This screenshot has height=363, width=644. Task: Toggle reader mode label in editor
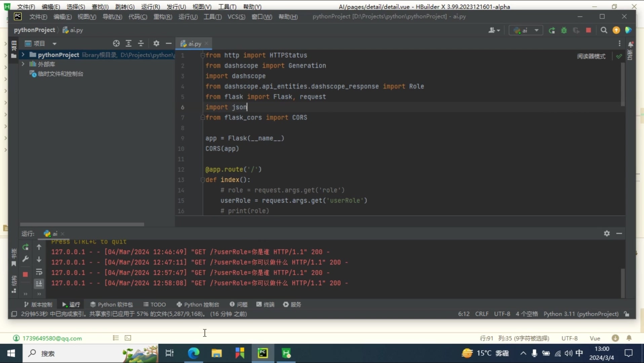pos(591,56)
